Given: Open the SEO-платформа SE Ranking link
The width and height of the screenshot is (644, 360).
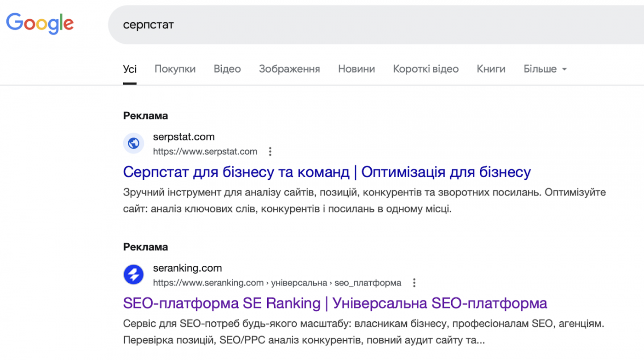Looking at the screenshot, I should click(x=335, y=303).
